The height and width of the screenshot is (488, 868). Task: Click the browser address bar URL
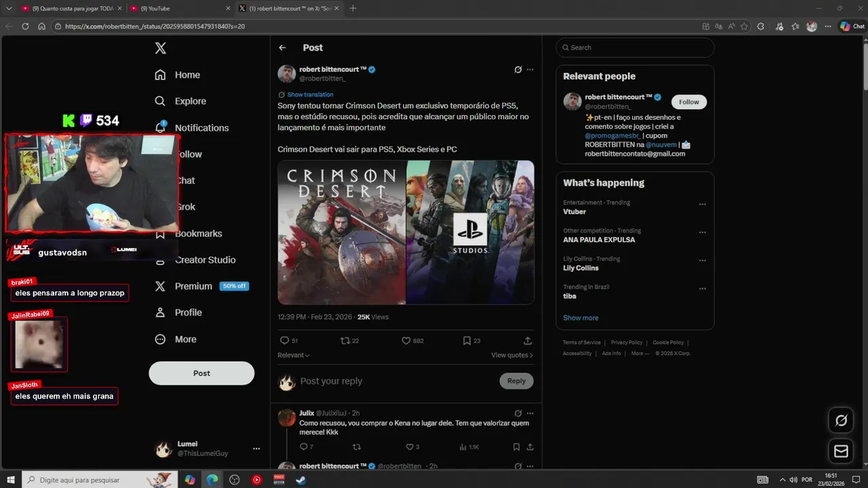point(155,26)
